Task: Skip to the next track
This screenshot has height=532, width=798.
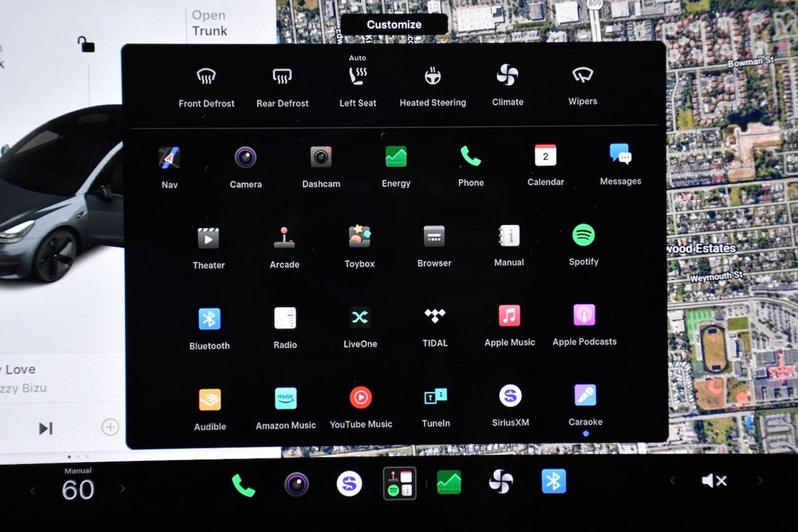Action: click(46, 429)
